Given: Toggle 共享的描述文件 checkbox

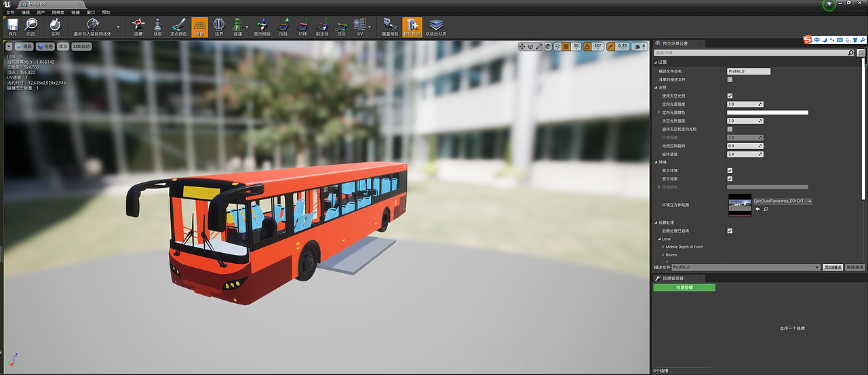Looking at the screenshot, I should coord(730,79).
